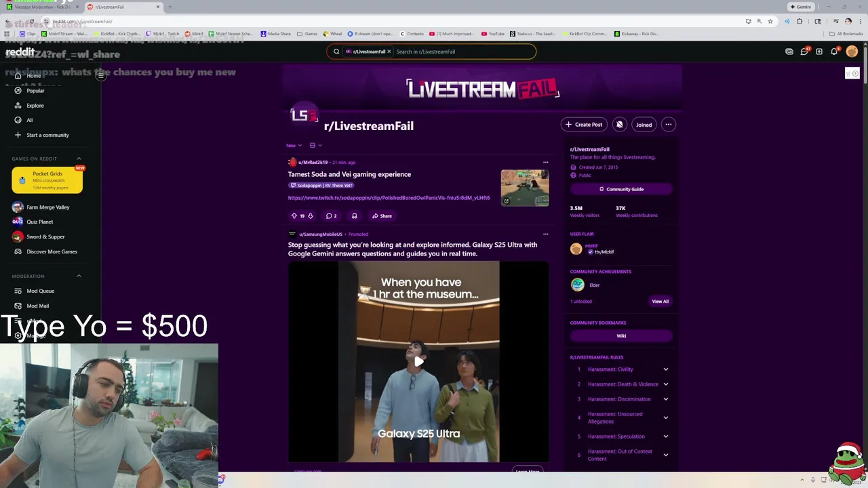
Task: Give an award to the Soda and Vei post
Action: coord(354,216)
